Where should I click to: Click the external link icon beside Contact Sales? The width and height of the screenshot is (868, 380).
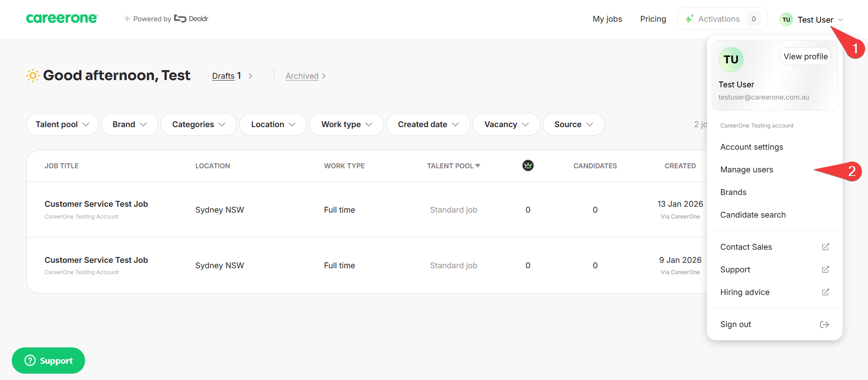(825, 247)
